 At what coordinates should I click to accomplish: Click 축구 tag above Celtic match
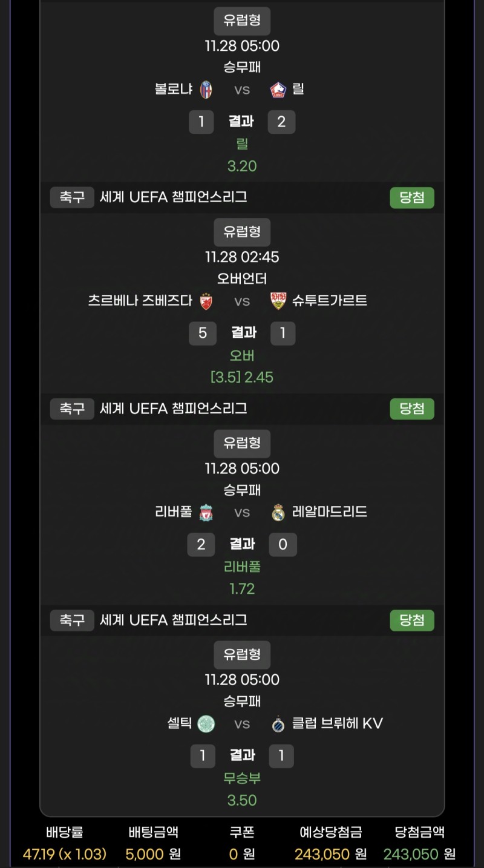[x=72, y=620]
